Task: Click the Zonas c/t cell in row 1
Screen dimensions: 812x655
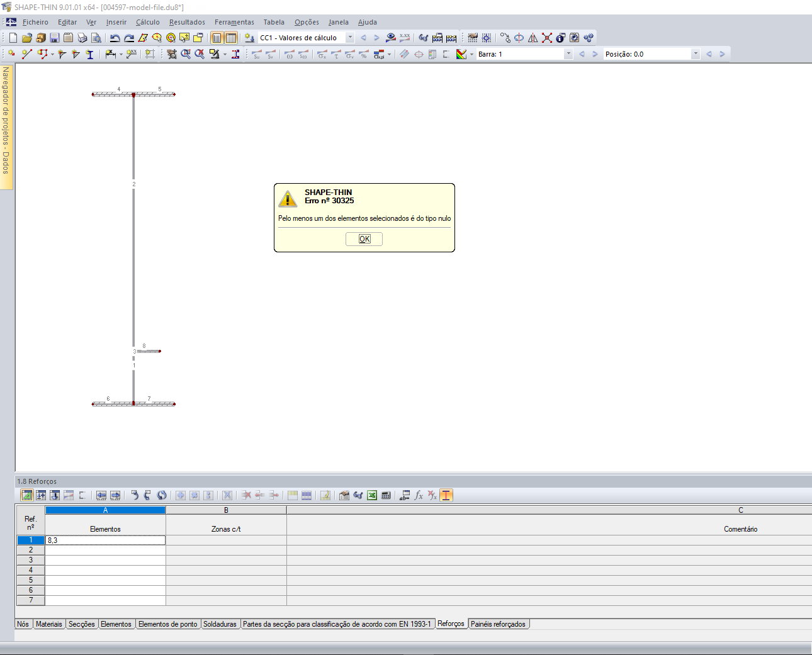Action: 226,540
